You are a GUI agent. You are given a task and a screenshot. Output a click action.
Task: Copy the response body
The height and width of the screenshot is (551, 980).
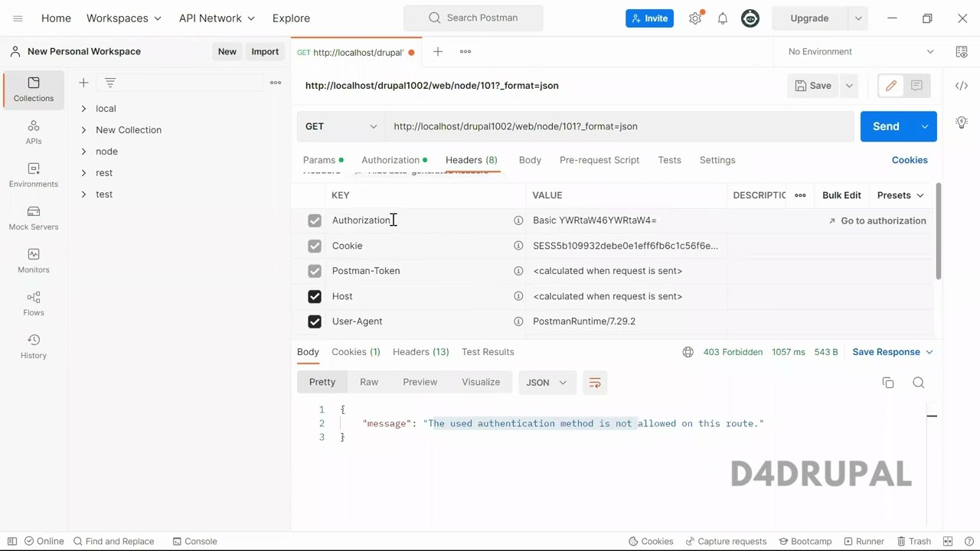888,383
